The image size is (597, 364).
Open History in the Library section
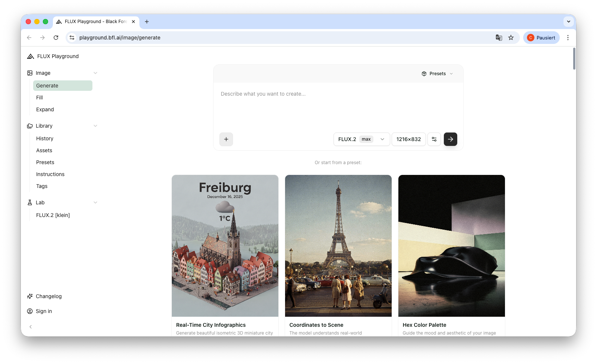click(x=45, y=138)
